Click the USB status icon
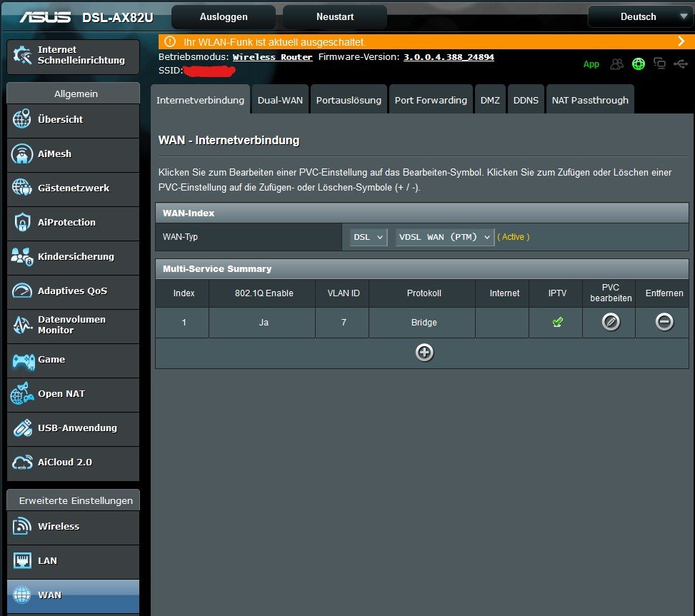Image resolution: width=695 pixels, height=616 pixels. 681,64
